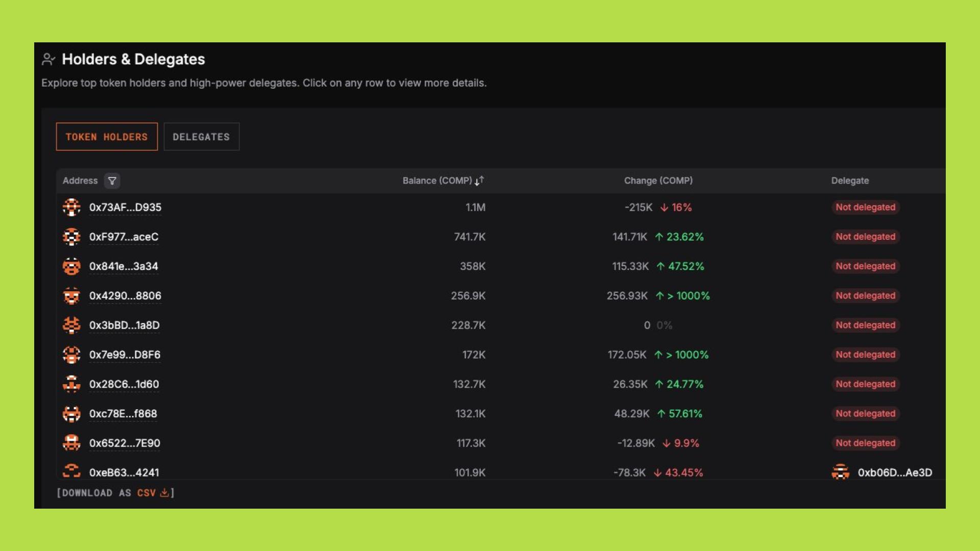Image resolution: width=980 pixels, height=551 pixels.
Task: Click the Delegate column header
Action: (850, 181)
